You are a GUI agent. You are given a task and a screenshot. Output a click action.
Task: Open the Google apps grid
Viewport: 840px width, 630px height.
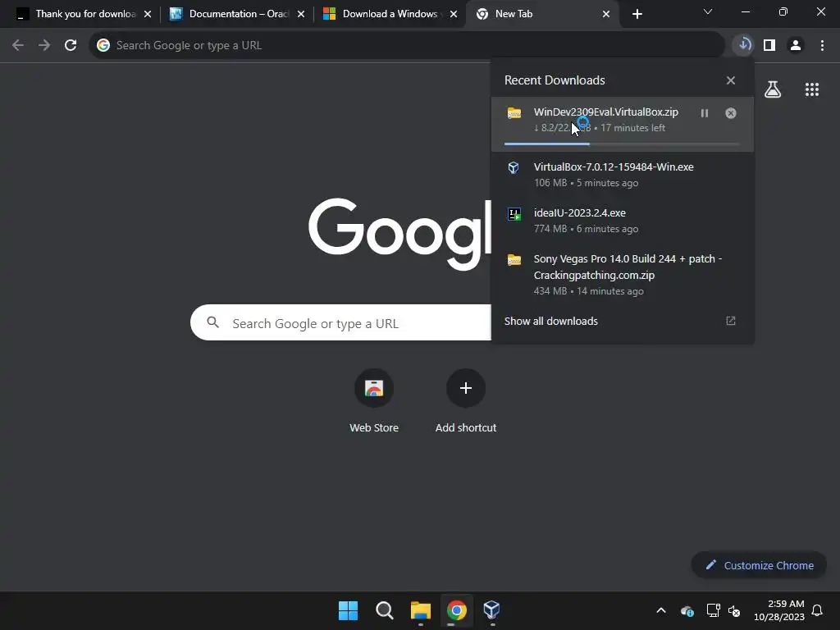tap(812, 89)
